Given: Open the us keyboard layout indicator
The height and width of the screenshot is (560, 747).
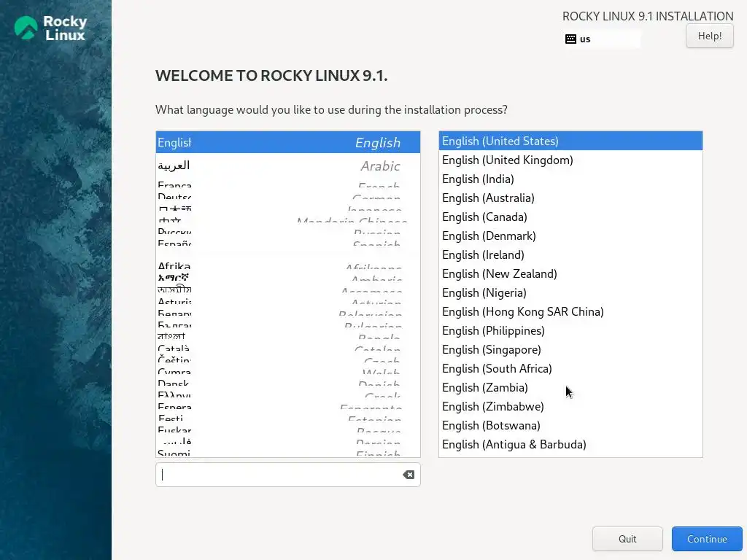Looking at the screenshot, I should 602,39.
